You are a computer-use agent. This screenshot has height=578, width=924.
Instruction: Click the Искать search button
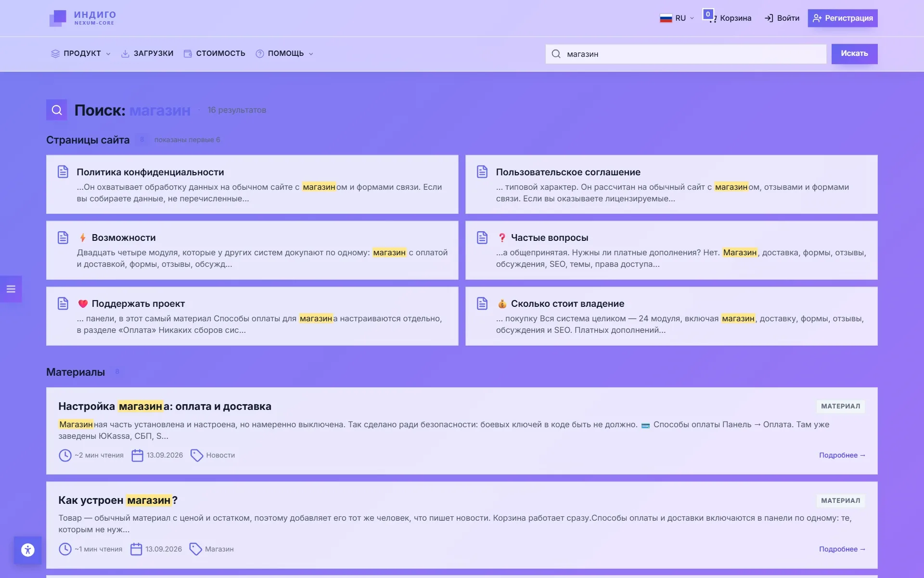tap(854, 53)
